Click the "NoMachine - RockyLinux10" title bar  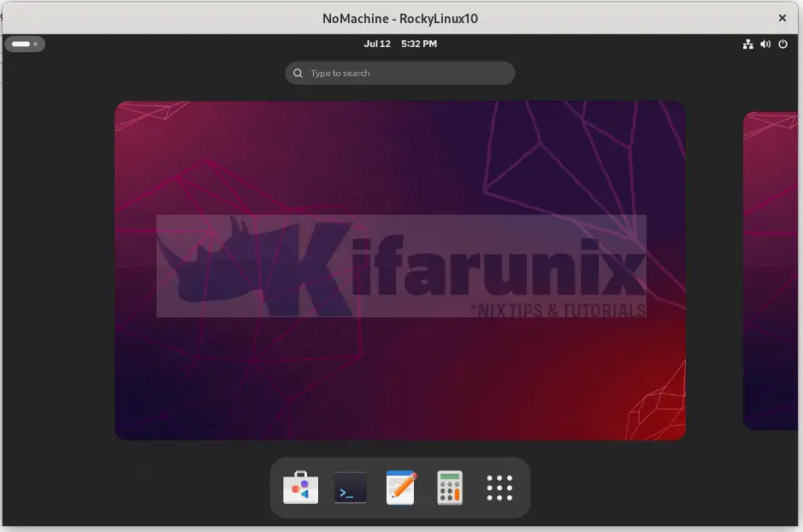pyautogui.click(x=400, y=17)
